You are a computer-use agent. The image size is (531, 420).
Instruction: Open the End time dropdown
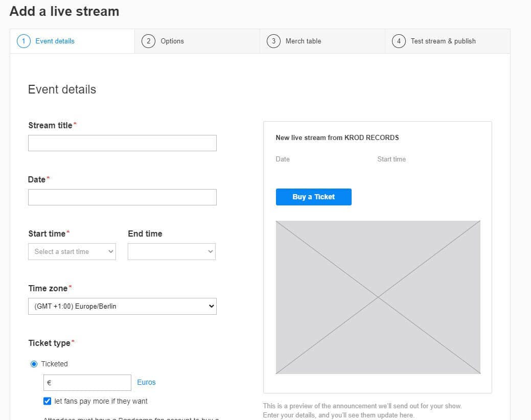pos(171,251)
